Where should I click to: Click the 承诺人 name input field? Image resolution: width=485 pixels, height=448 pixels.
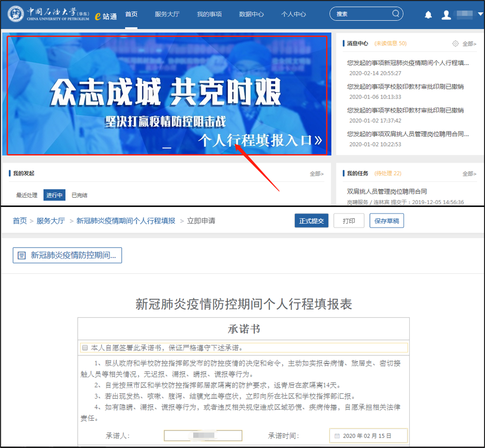coord(203,436)
